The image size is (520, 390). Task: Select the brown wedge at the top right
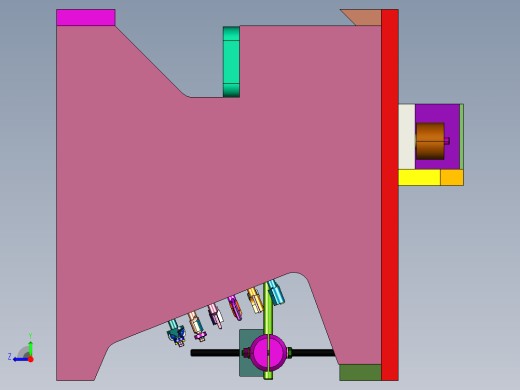coord(363,17)
